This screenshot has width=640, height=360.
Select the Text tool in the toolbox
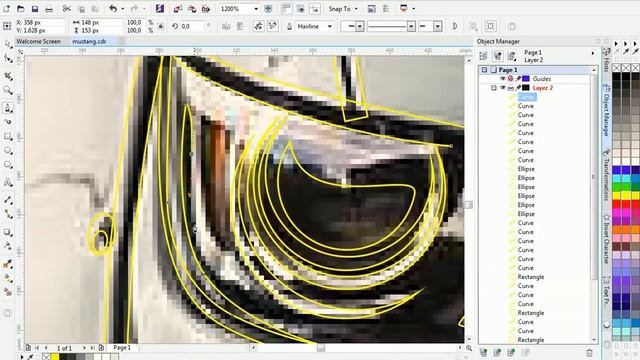point(8,182)
